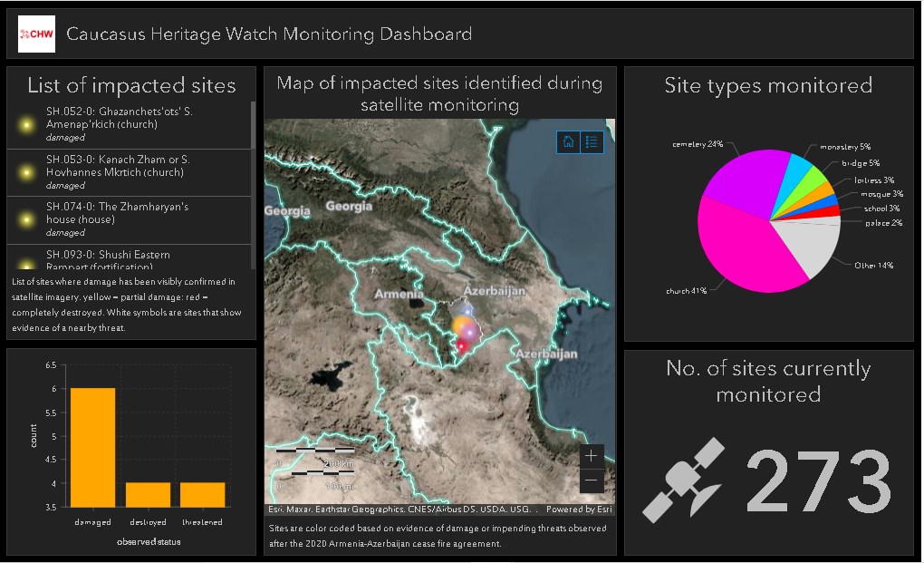
Task: Zoom out using the map minus button
Action: pos(592,480)
